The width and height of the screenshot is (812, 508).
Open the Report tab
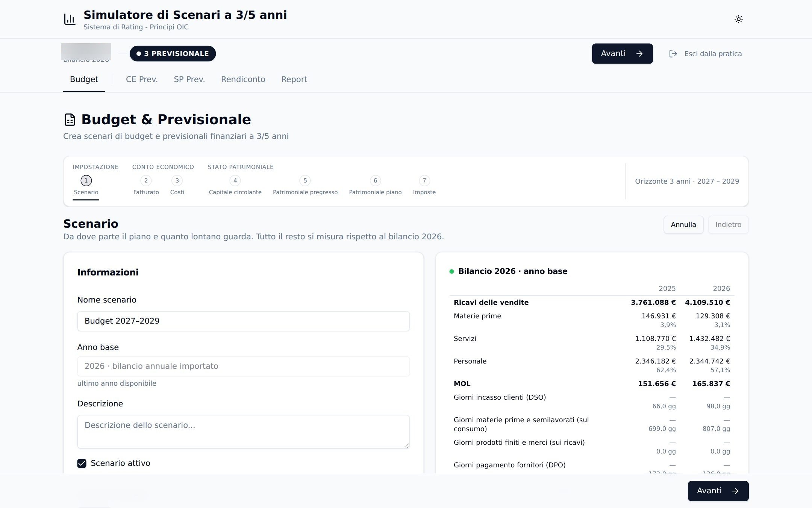click(x=294, y=79)
